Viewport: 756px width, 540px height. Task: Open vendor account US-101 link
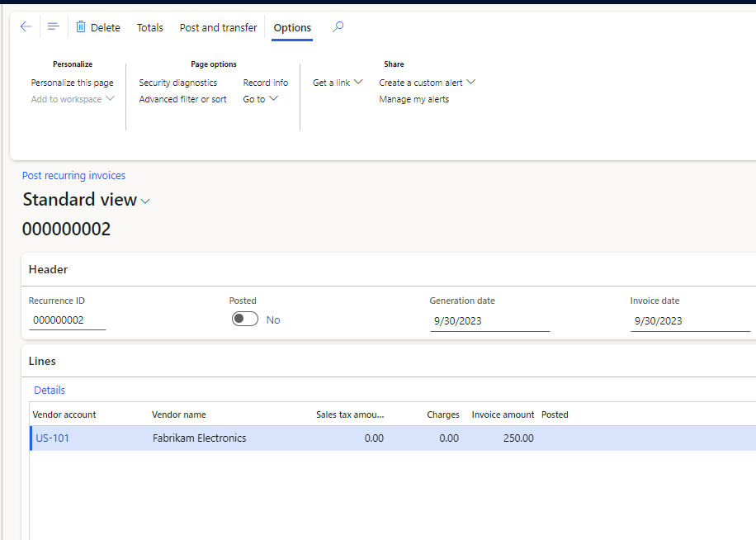coord(52,438)
